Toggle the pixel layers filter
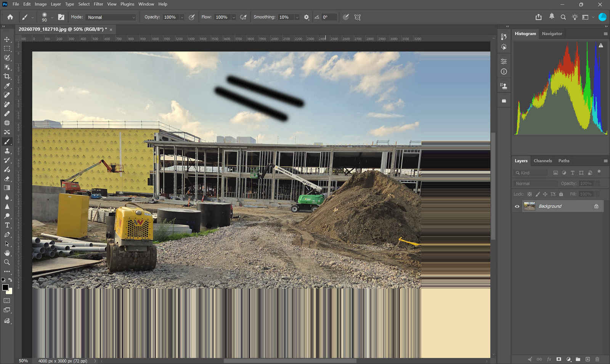This screenshot has width=610, height=364. [x=555, y=173]
